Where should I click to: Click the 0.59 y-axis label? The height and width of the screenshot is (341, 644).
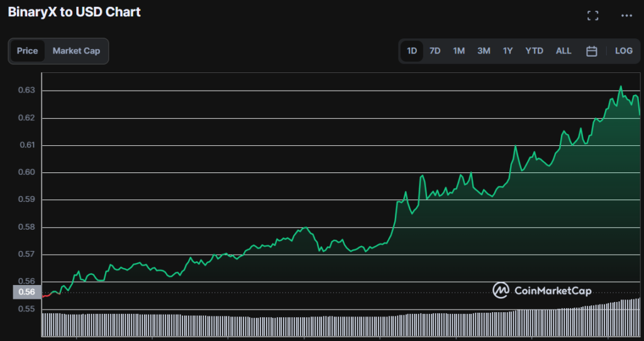[27, 199]
